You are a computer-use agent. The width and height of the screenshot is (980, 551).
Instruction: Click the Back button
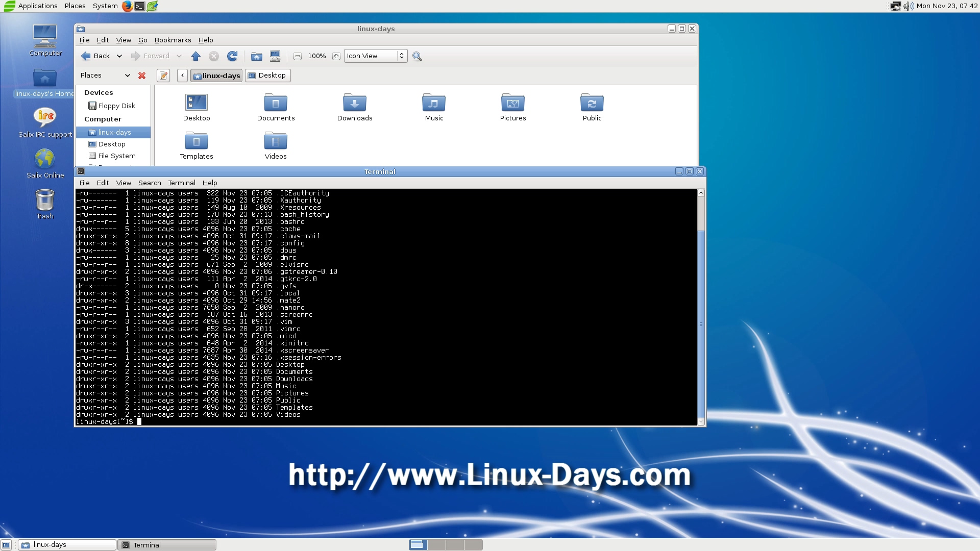[96, 56]
